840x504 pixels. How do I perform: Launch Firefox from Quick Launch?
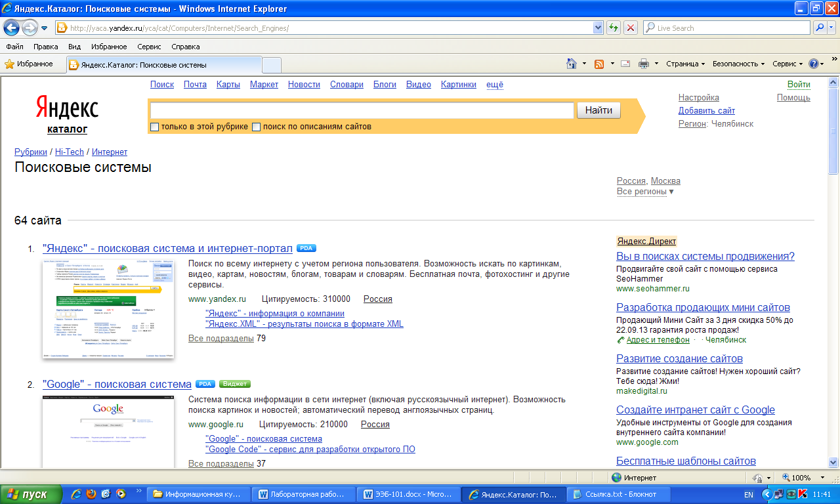point(91,493)
